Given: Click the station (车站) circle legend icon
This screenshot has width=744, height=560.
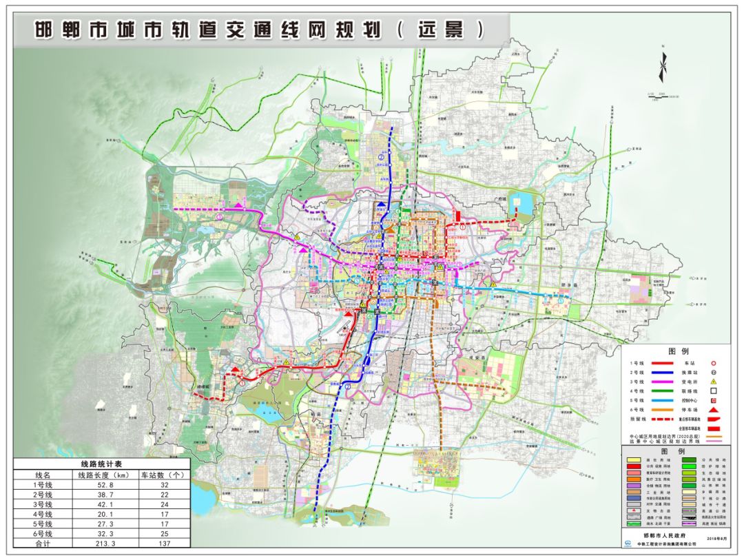Looking at the screenshot, I should 714,362.
